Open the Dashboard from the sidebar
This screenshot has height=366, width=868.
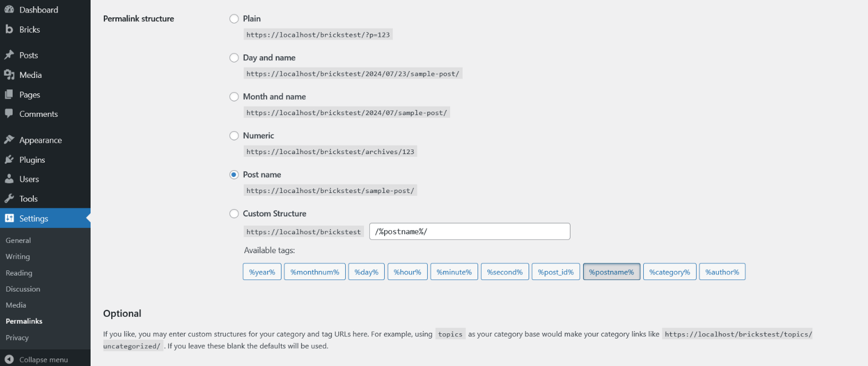38,9
